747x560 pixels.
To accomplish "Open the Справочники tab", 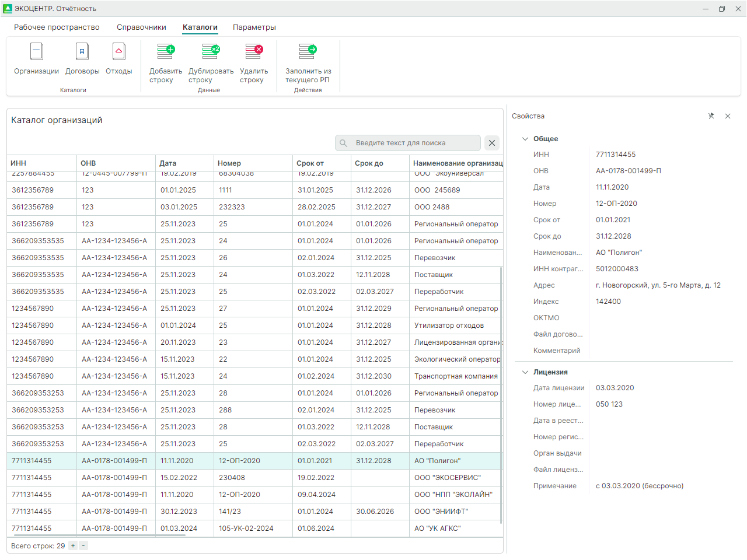I will pos(141,27).
